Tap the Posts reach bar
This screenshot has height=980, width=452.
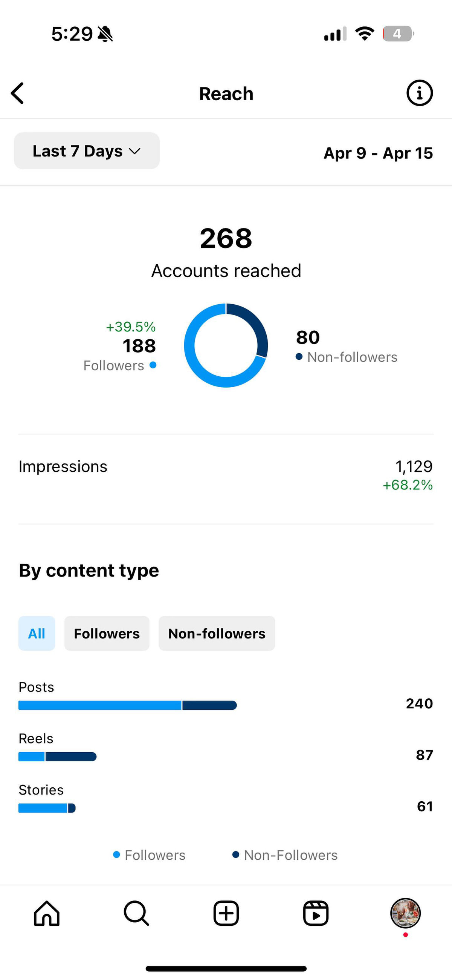(128, 705)
